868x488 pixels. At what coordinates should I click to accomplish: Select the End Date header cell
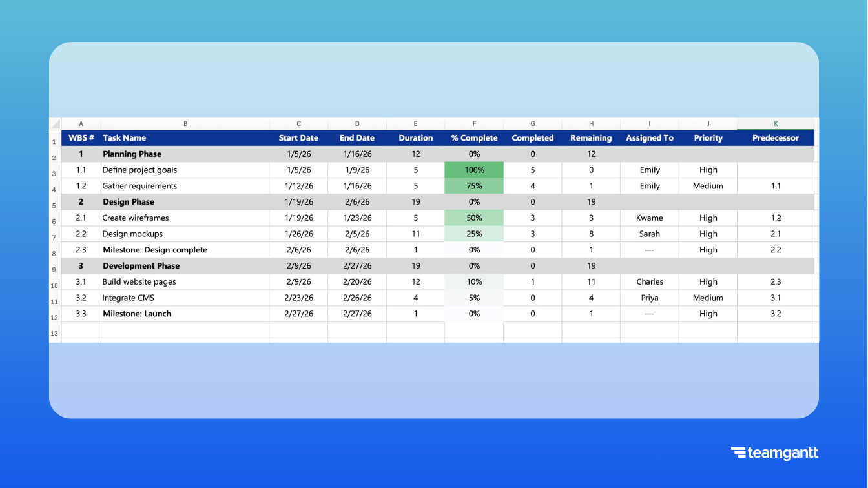click(357, 137)
